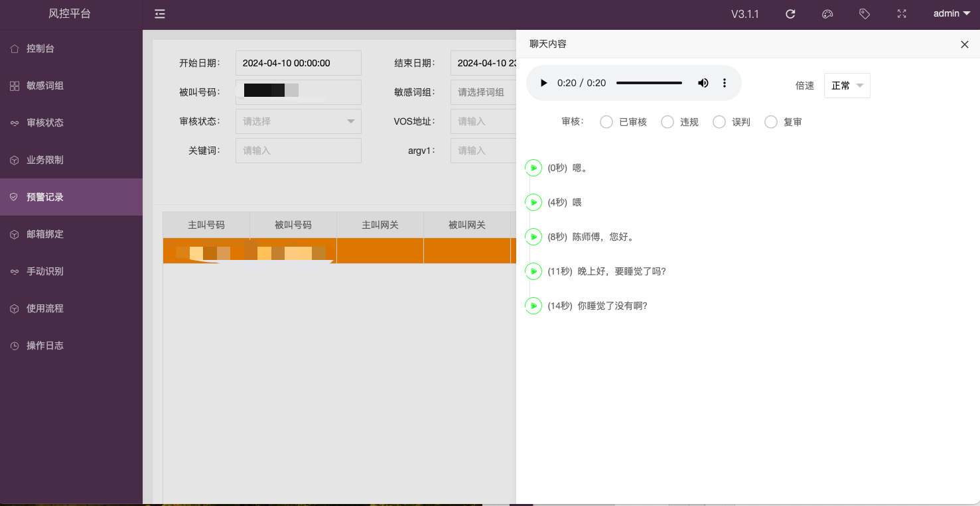Click the 结束日期 date field
Image resolution: width=980 pixels, height=506 pixels.
484,63
